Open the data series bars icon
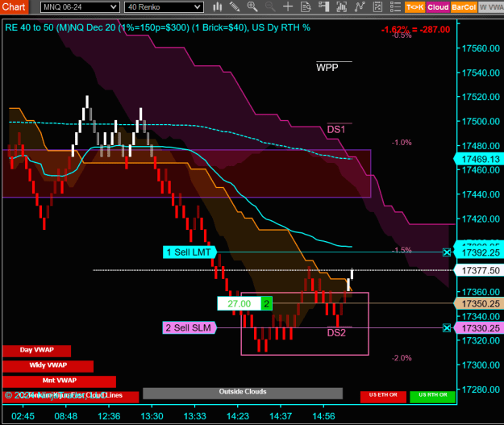 click(x=342, y=6)
